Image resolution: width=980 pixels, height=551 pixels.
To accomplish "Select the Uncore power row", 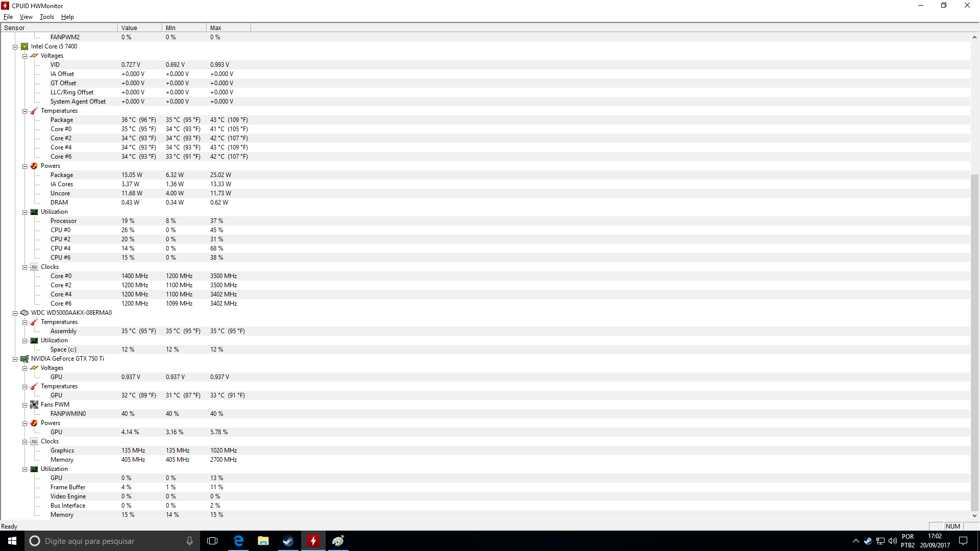I will (485, 193).
